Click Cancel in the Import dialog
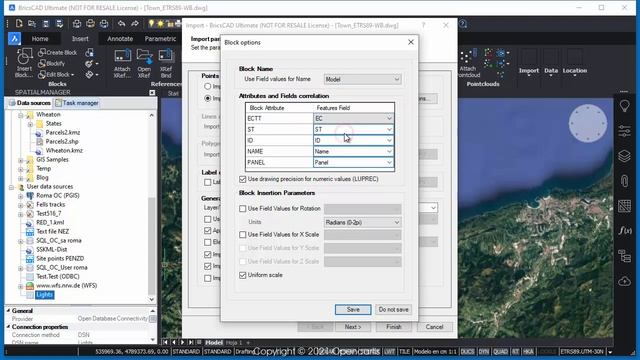Viewport: 640px width, 360px height. [434, 327]
